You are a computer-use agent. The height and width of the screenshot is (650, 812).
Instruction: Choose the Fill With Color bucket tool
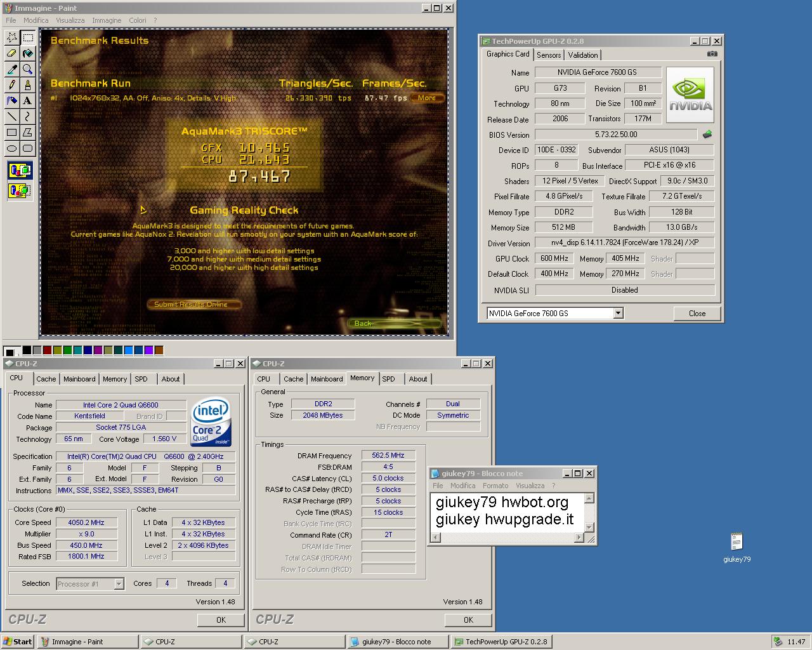pyautogui.click(x=28, y=54)
